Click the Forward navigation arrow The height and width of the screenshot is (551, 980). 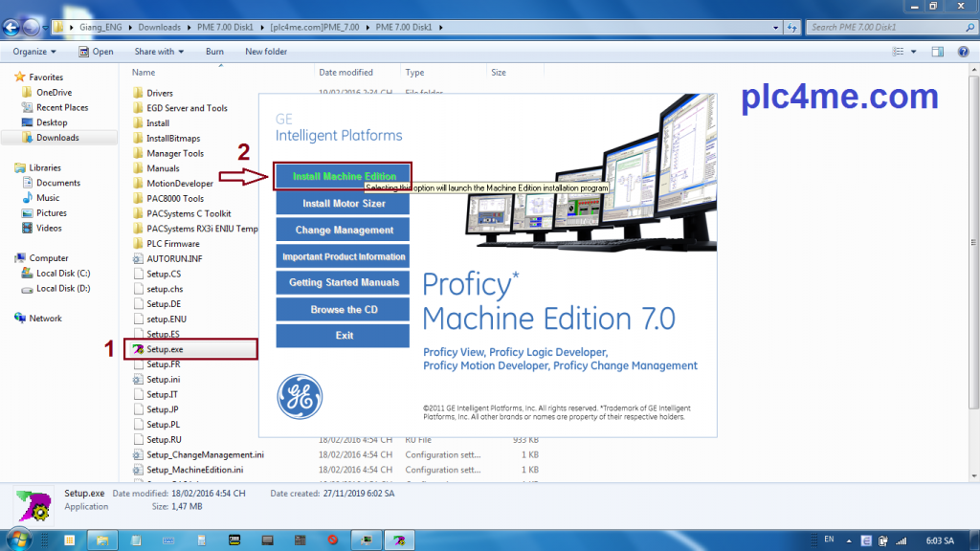31,27
